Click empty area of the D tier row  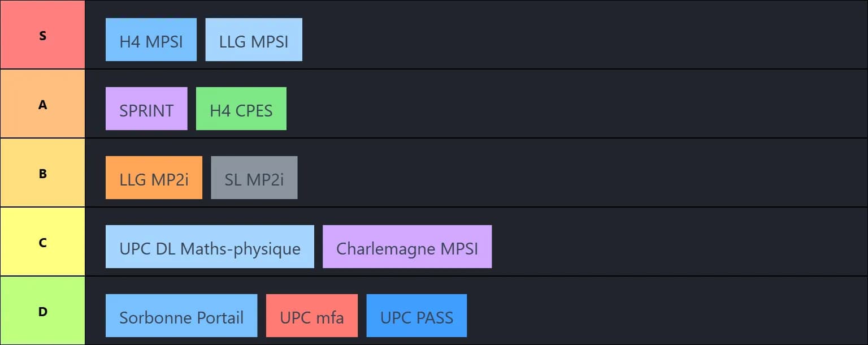pos(650,316)
